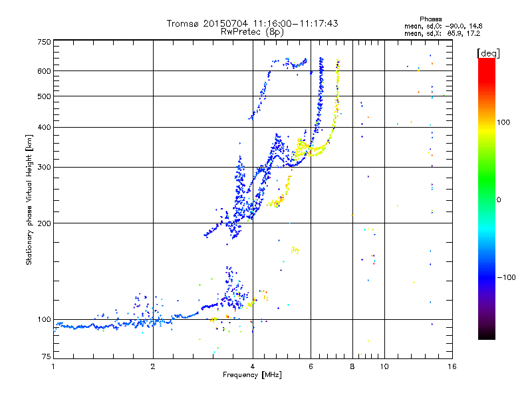Click the y-axis tick label '600'
This screenshot has height=399, width=532.
coord(44,71)
